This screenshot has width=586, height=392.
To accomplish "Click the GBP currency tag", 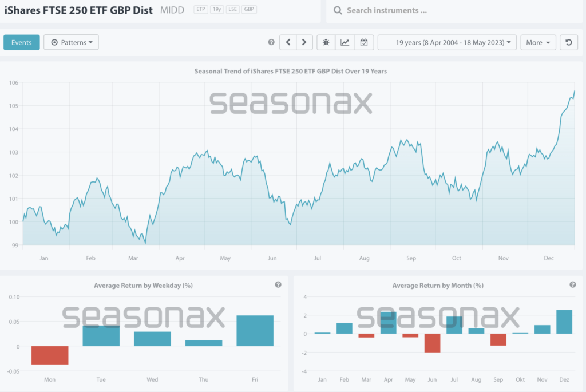I will [248, 10].
